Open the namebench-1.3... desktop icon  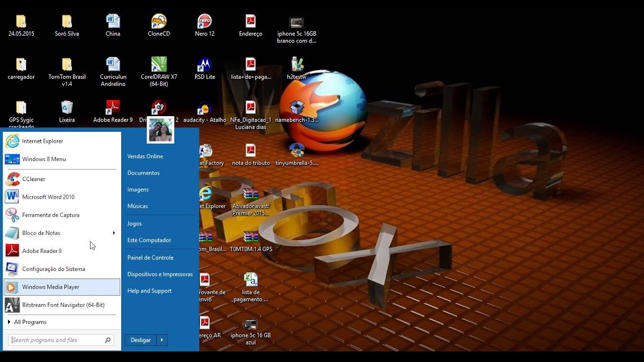click(x=297, y=108)
